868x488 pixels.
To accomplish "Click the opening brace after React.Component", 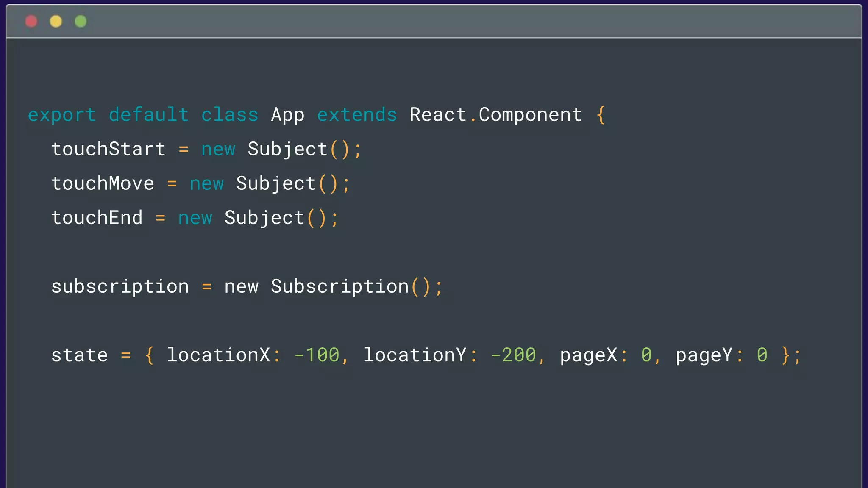I will [x=600, y=115].
